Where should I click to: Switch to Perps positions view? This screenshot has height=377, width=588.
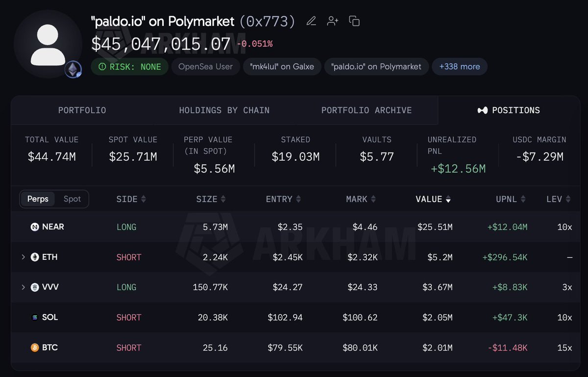click(x=38, y=199)
